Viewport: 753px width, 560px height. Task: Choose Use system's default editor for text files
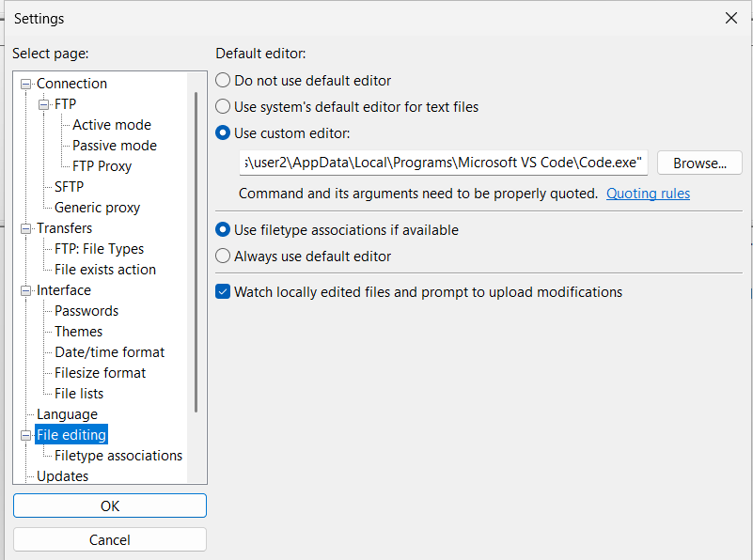(x=223, y=106)
